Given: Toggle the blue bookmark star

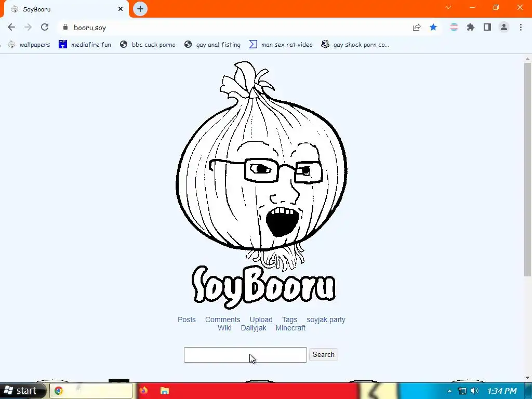Looking at the screenshot, I should 433,27.
